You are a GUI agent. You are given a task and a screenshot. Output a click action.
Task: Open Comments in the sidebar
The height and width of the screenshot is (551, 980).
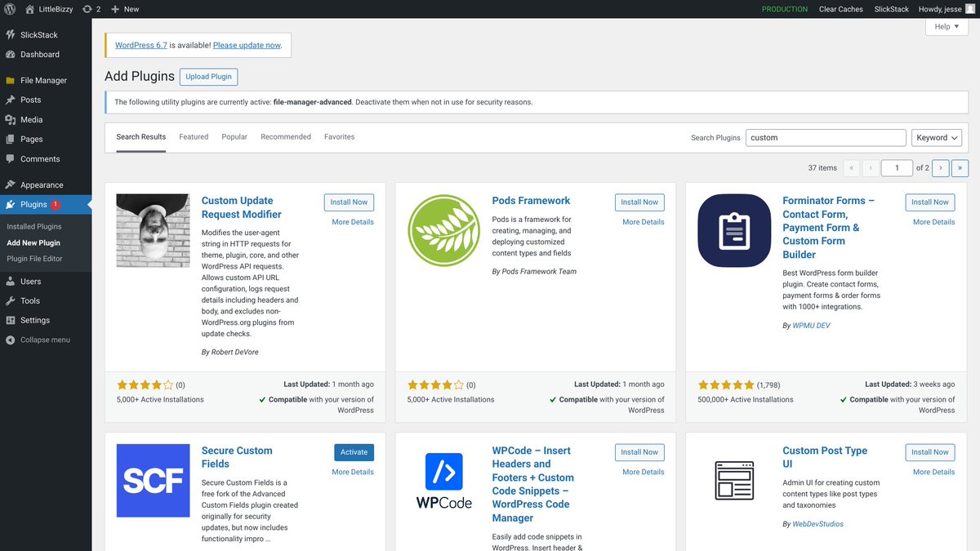[x=46, y=159]
